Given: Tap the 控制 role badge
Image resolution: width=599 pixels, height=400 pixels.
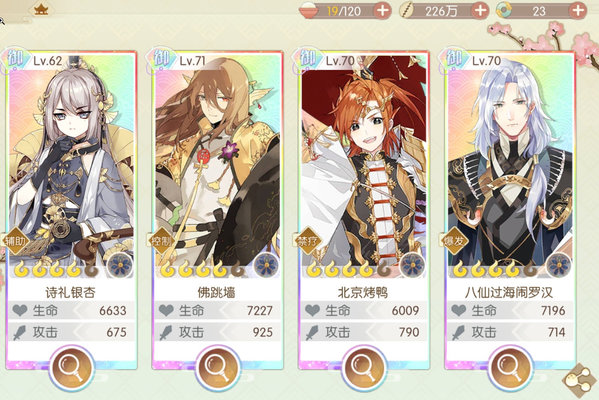Looking at the screenshot, I should 162,241.
